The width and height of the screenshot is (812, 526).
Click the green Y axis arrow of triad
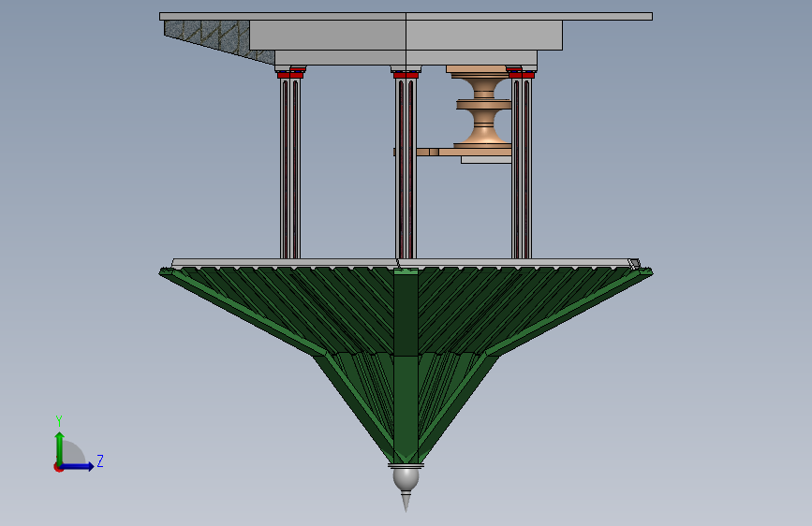click(x=60, y=448)
